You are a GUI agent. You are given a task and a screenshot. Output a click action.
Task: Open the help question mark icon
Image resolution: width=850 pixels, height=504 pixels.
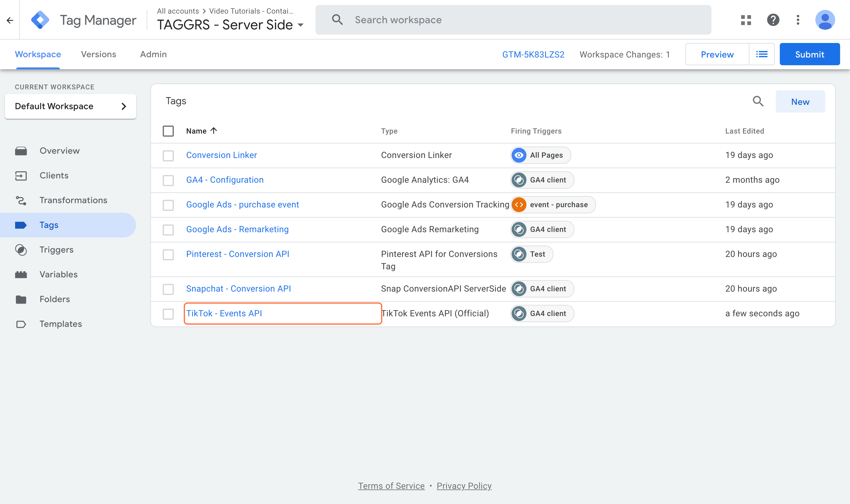coord(773,20)
